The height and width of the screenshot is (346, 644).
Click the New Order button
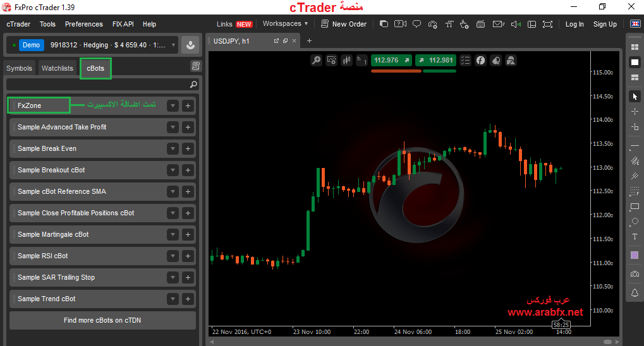click(x=344, y=24)
